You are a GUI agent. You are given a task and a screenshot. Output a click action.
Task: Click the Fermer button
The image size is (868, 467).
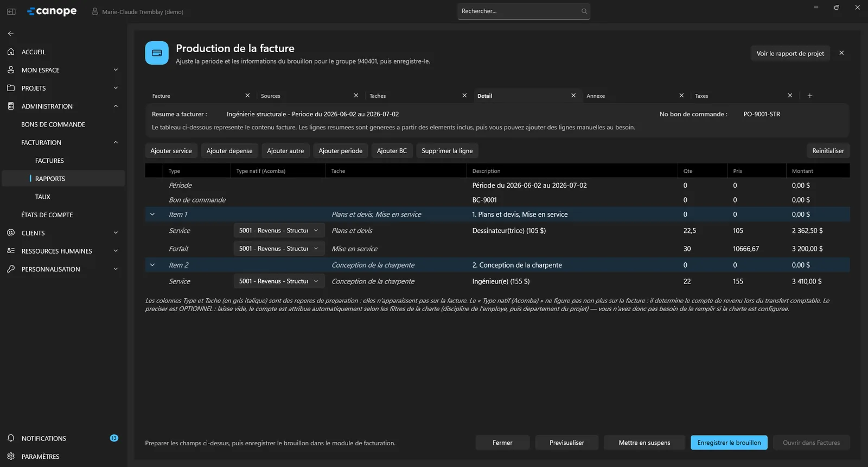tap(502, 443)
